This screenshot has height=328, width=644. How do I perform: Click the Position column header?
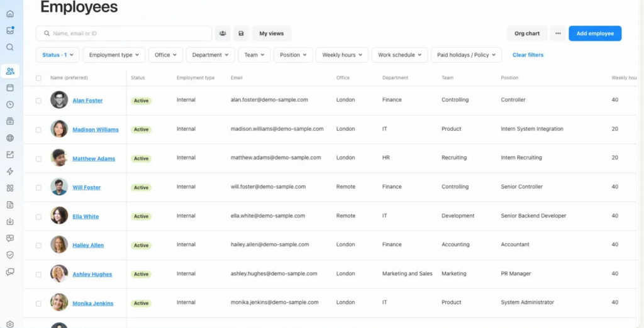click(509, 77)
